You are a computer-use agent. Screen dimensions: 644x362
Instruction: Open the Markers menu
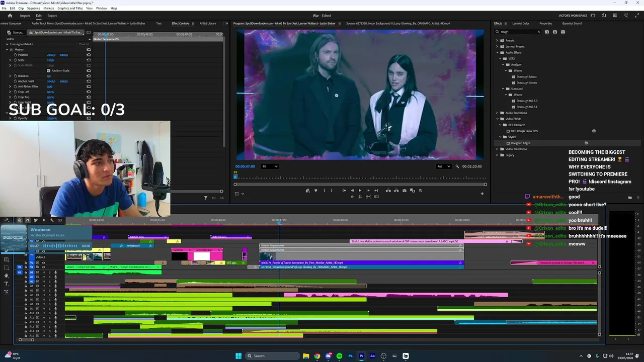(x=49, y=8)
